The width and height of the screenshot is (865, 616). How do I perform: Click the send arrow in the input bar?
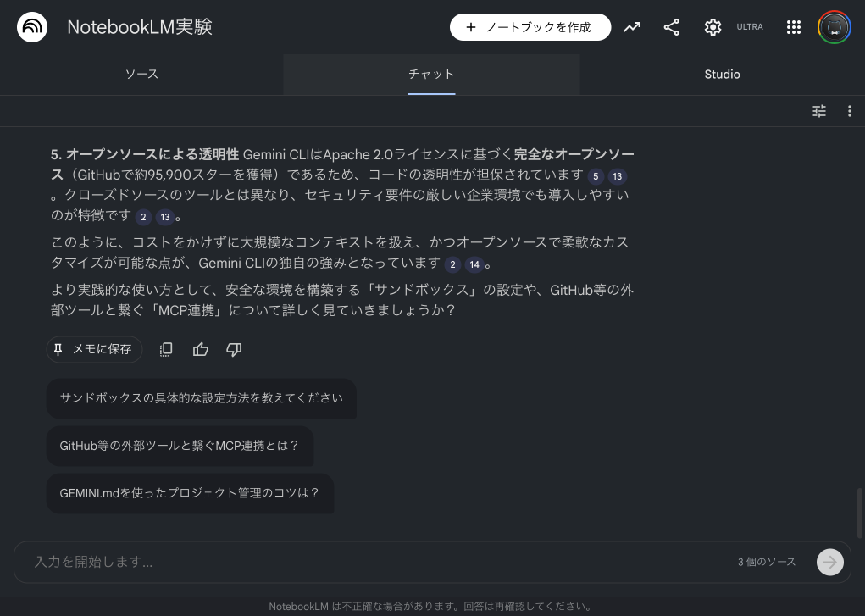click(x=829, y=562)
